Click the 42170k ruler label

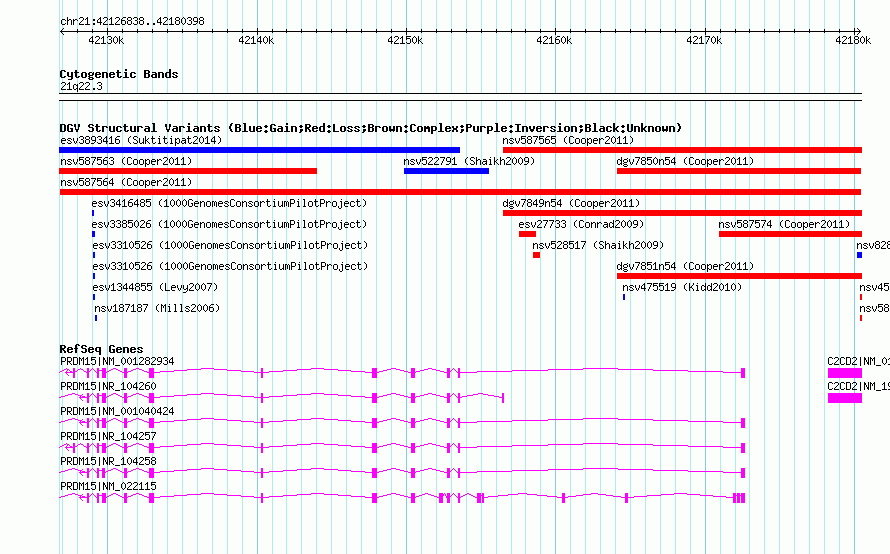pos(704,40)
